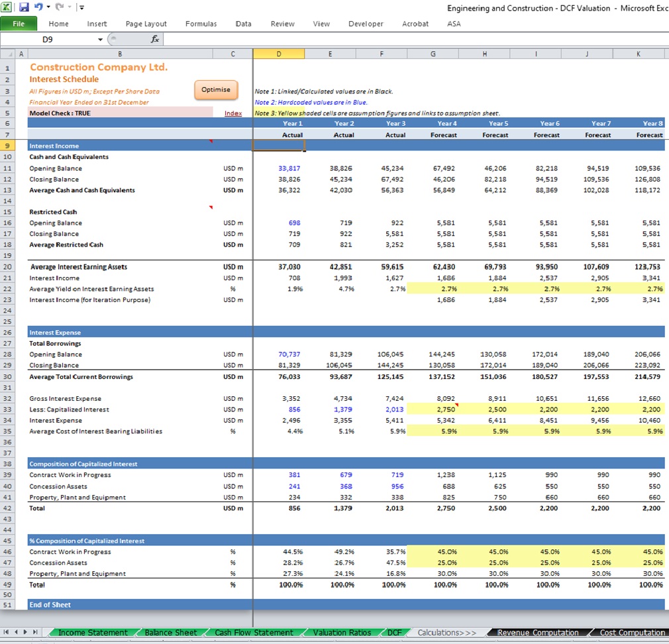Open the Data ribbon tab
The image size is (669, 644).
point(243,24)
